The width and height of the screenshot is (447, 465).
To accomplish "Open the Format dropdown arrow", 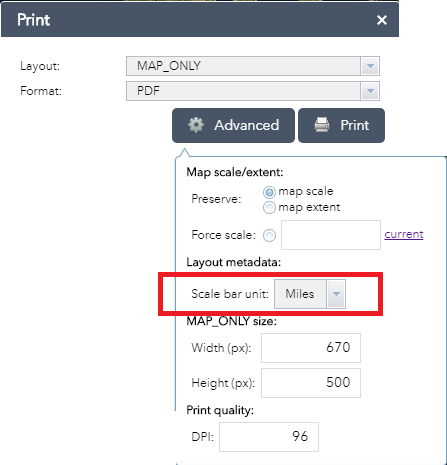I will pos(370,91).
